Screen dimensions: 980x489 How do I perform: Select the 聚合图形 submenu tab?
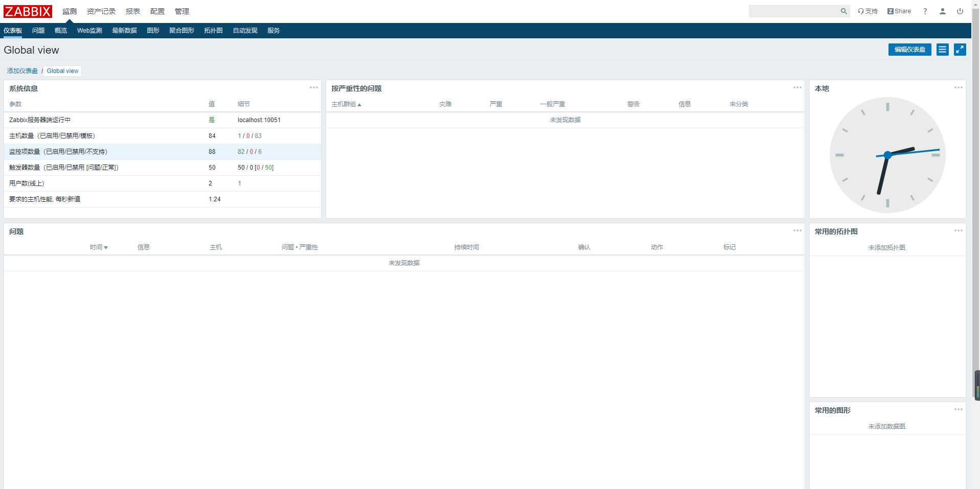click(x=181, y=31)
